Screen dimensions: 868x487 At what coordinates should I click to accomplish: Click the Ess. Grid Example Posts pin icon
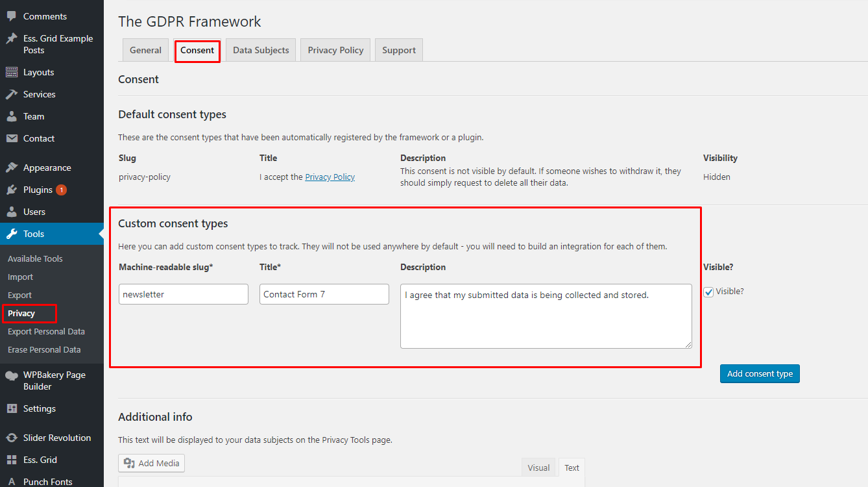pyautogui.click(x=12, y=39)
